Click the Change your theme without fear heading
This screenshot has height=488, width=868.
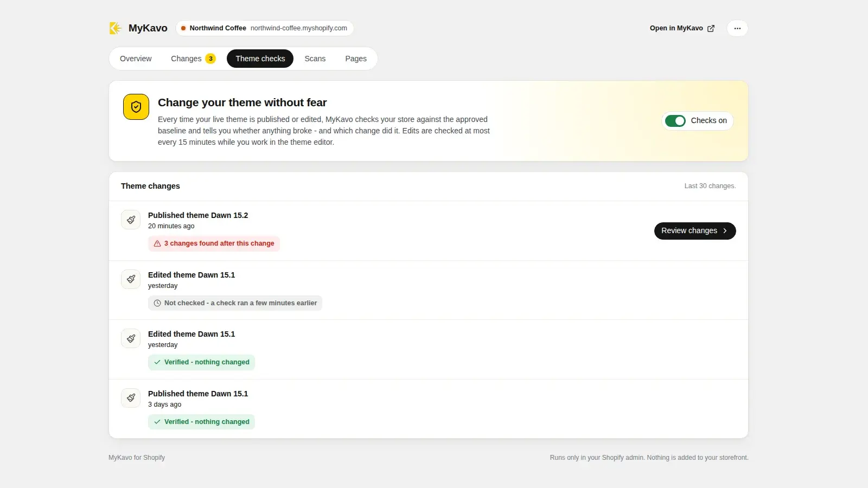point(242,102)
